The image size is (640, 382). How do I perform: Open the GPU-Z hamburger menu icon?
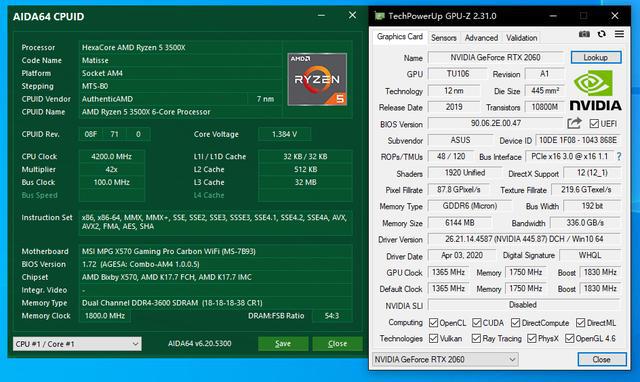619,34
